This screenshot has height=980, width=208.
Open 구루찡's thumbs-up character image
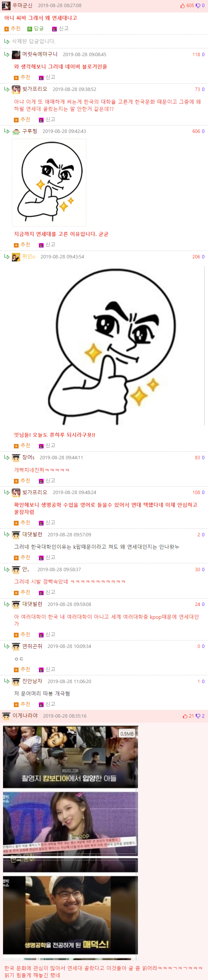[x=49, y=183]
